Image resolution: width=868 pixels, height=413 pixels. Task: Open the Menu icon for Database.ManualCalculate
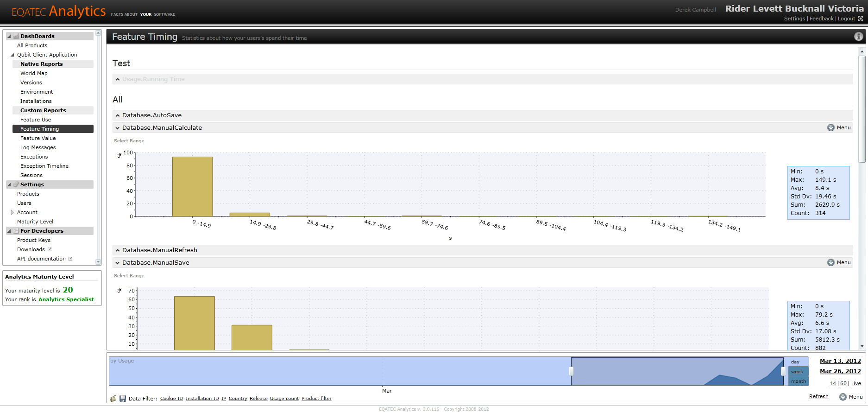(831, 127)
